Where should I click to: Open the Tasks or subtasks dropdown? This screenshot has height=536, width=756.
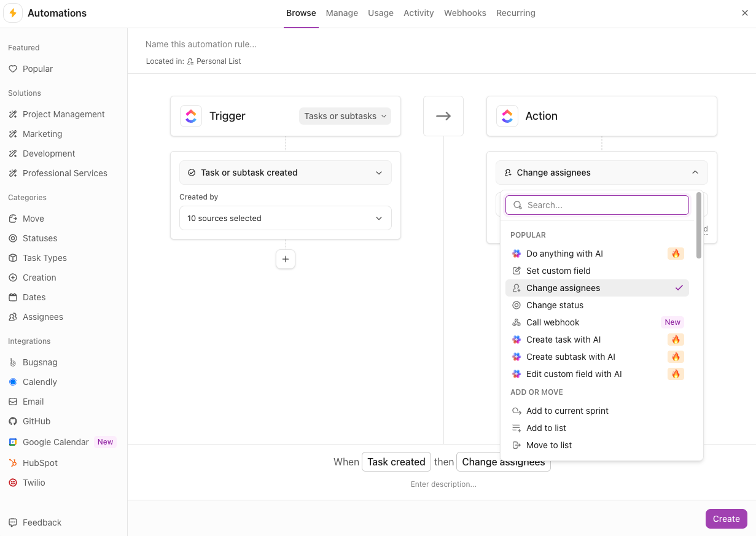(345, 116)
